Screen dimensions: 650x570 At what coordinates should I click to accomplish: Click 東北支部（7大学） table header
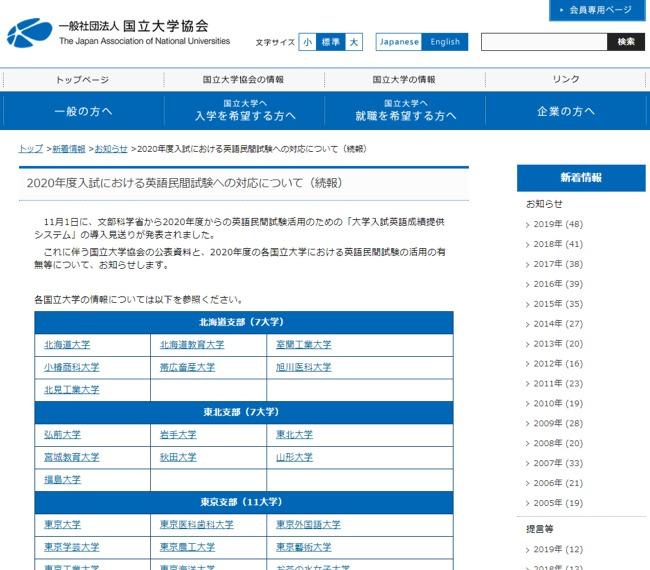244,412
